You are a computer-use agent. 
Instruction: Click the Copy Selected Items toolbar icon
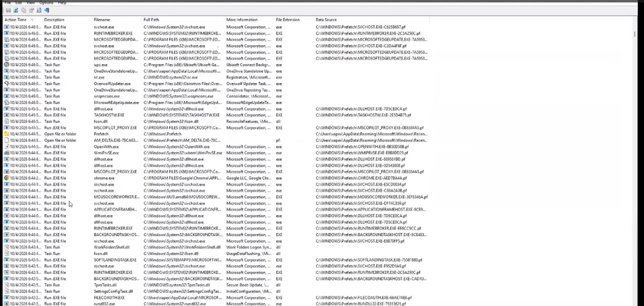pyautogui.click(x=24, y=10)
